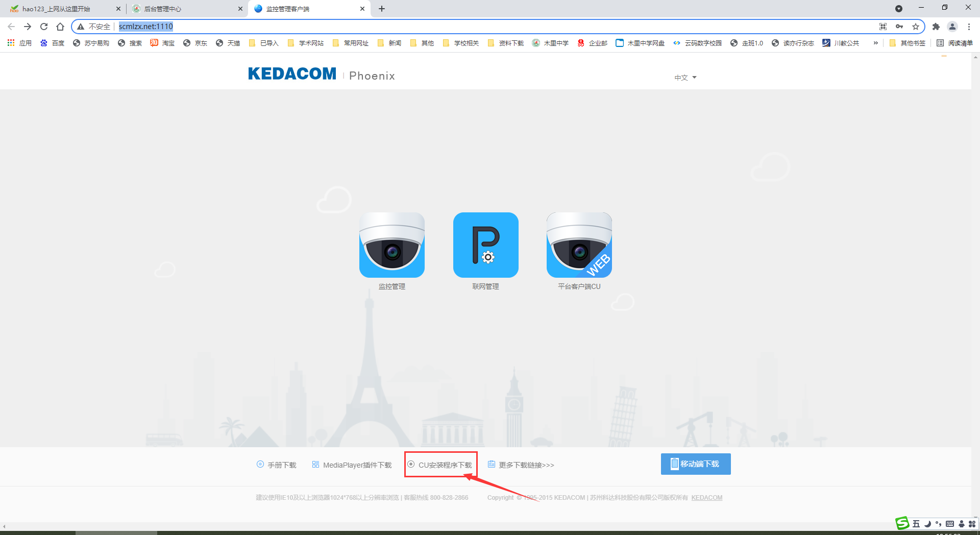The width and height of the screenshot is (980, 535).
Task: Open the 木里中学 bookmark
Action: point(550,43)
